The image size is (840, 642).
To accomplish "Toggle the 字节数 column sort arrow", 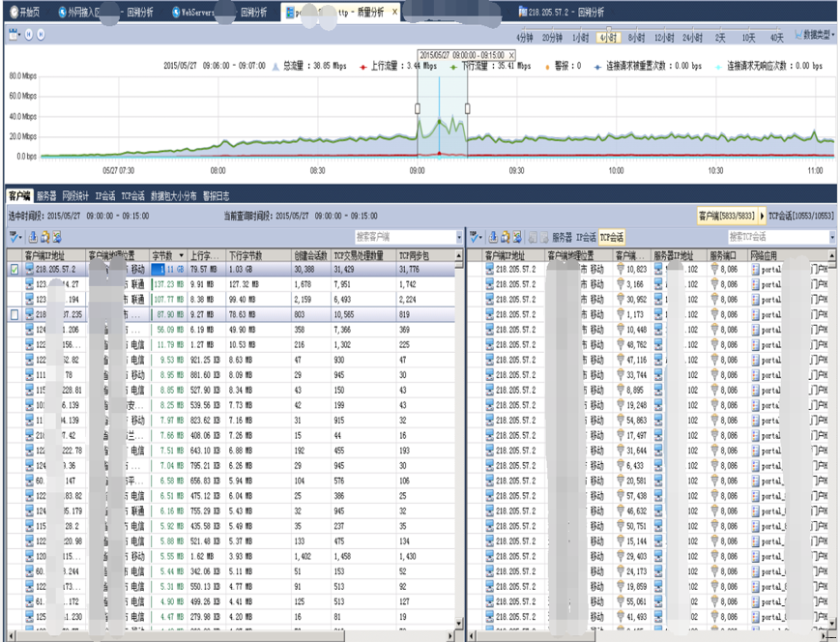I will [182, 255].
